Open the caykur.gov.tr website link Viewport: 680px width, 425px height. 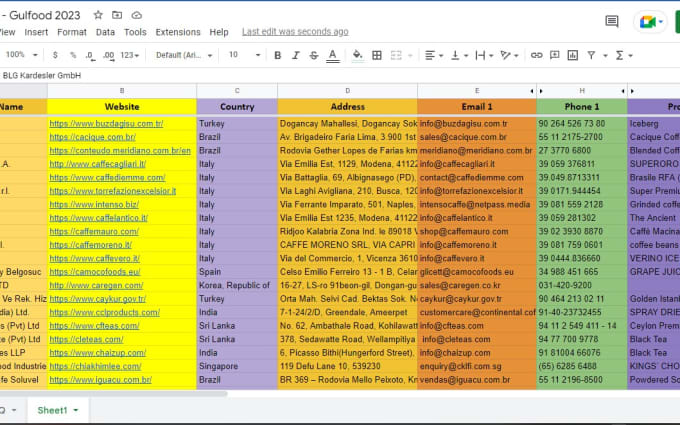[x=98, y=299]
